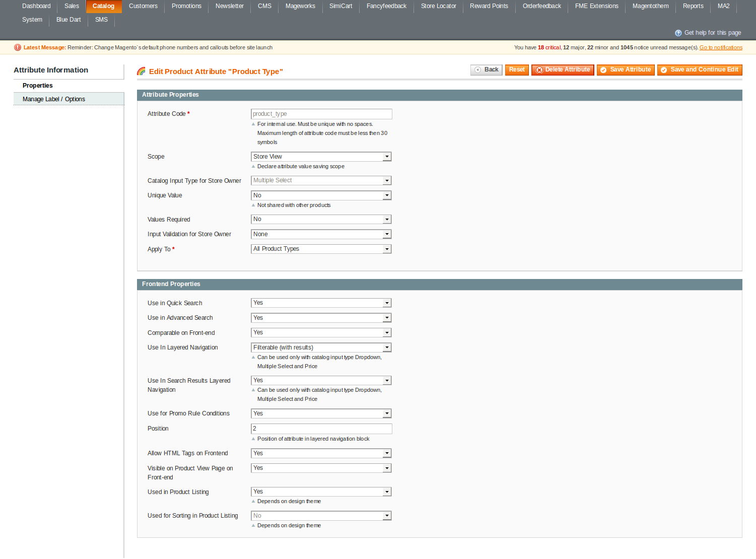The height and width of the screenshot is (559, 756).
Task: Click the Delete Attribute button
Action: click(x=562, y=70)
